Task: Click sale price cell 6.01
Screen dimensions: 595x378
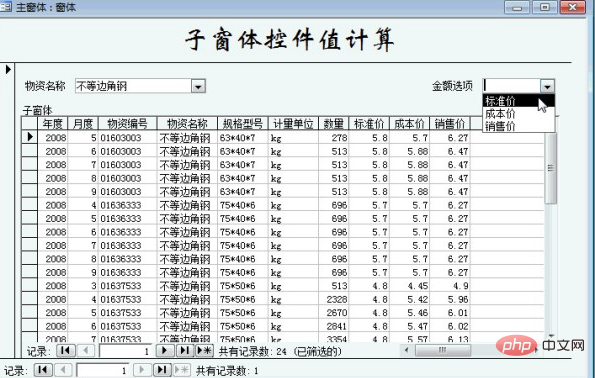Action: coord(450,313)
